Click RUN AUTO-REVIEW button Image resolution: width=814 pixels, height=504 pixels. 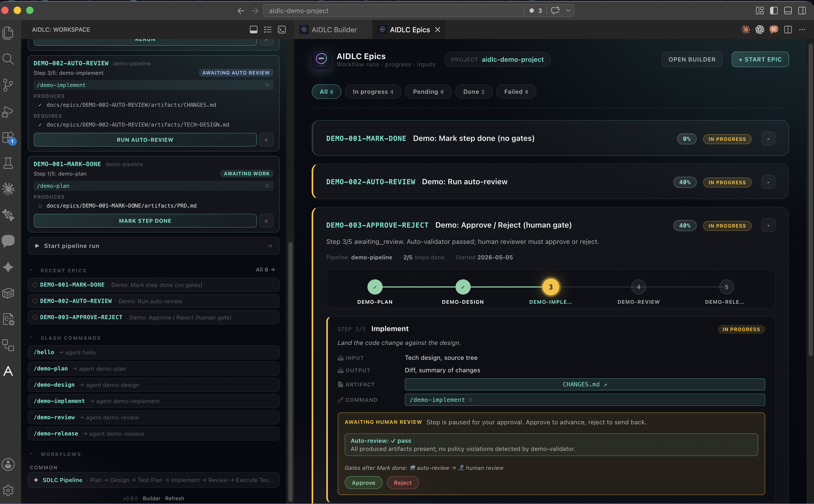click(145, 140)
